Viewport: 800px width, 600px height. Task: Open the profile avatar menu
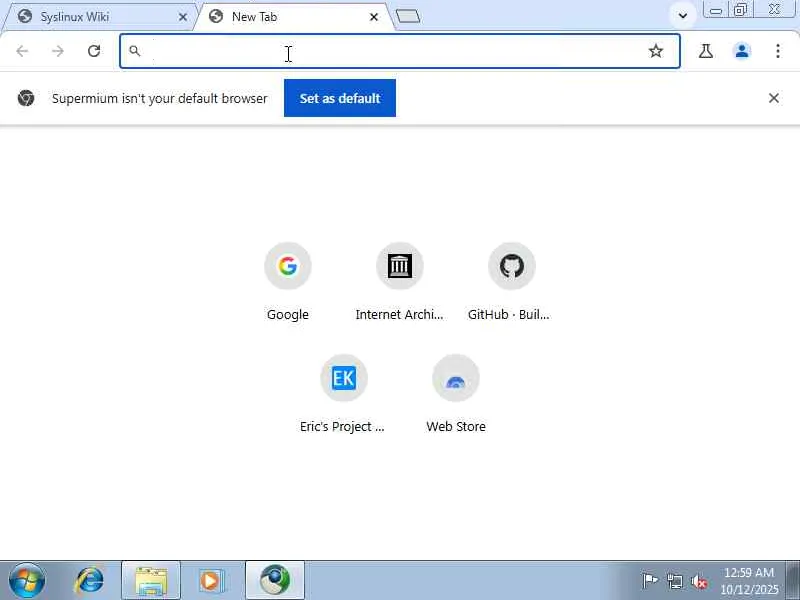(x=742, y=51)
